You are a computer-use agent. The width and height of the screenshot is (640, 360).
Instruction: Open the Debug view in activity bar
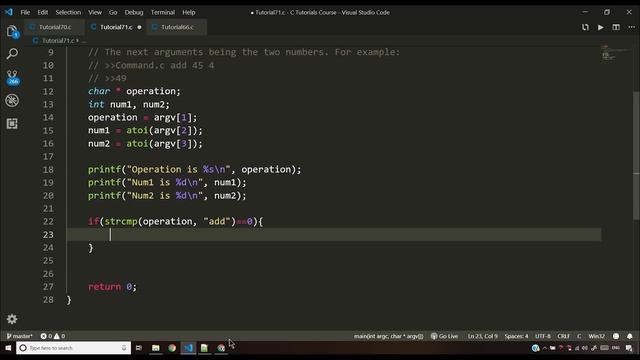click(x=12, y=100)
